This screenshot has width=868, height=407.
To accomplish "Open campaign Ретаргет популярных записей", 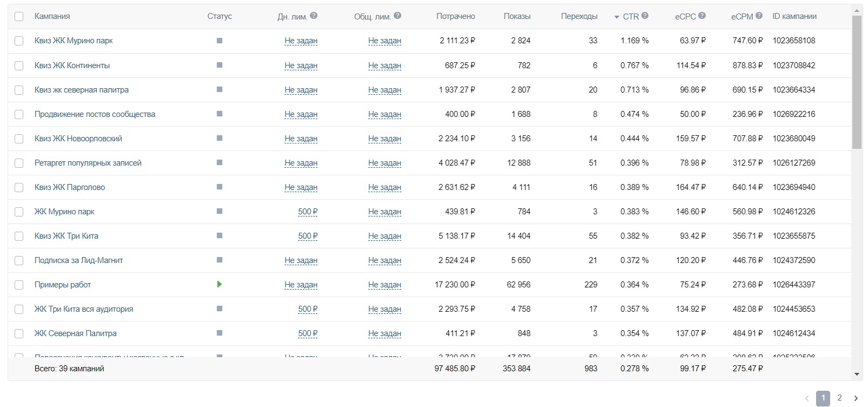I will (88, 163).
